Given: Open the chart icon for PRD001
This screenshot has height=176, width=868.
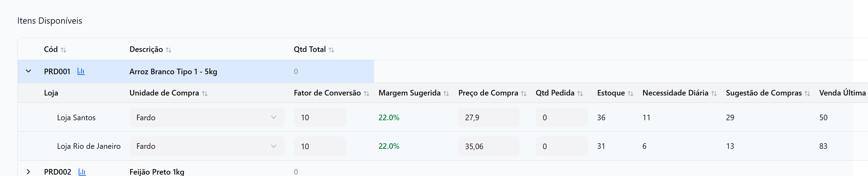Looking at the screenshot, I should [x=81, y=71].
